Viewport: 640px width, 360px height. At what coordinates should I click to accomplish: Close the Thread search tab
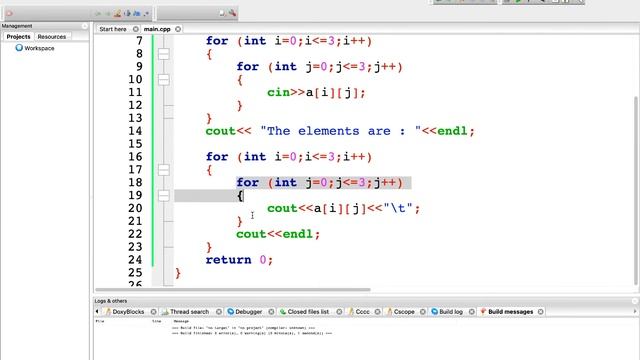coord(219,311)
